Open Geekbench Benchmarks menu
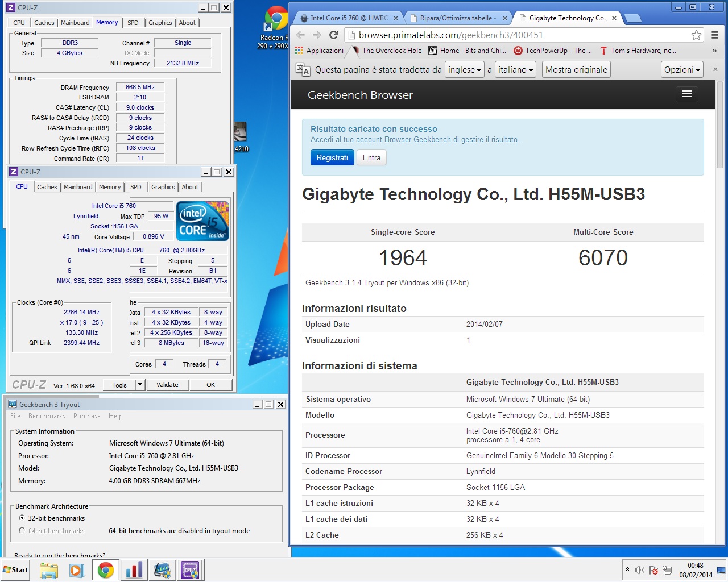Viewport: 728px width, 582px height. click(x=47, y=416)
